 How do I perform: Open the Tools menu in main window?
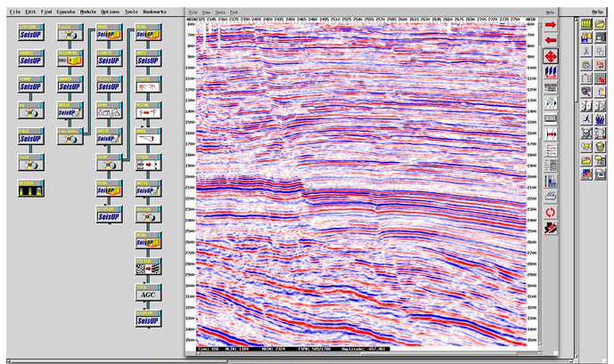click(x=131, y=12)
